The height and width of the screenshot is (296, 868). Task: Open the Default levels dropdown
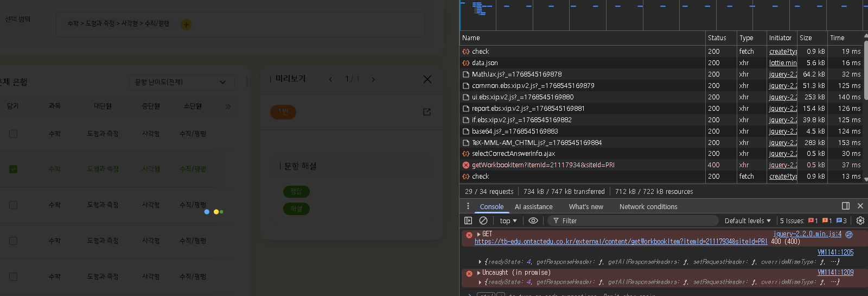(x=747, y=221)
